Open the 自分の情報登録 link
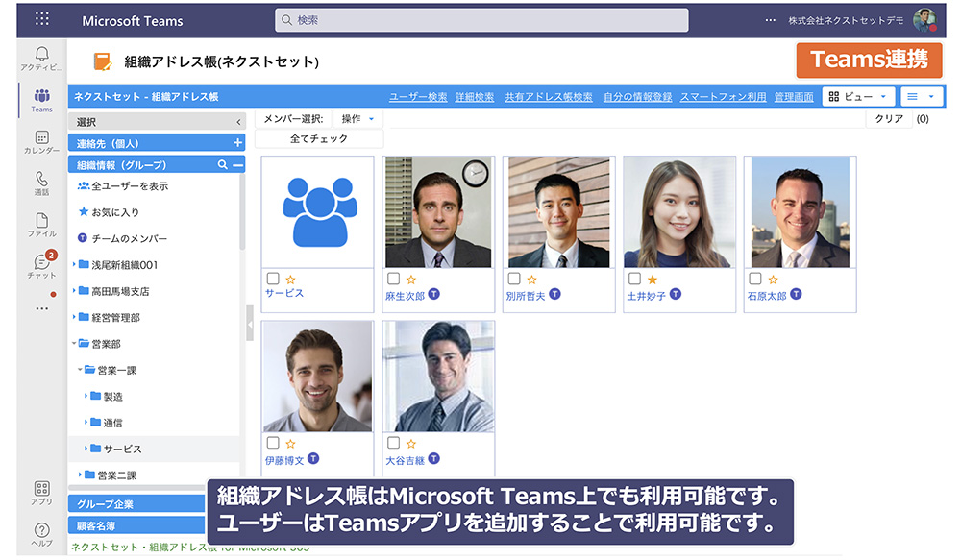 (x=637, y=97)
